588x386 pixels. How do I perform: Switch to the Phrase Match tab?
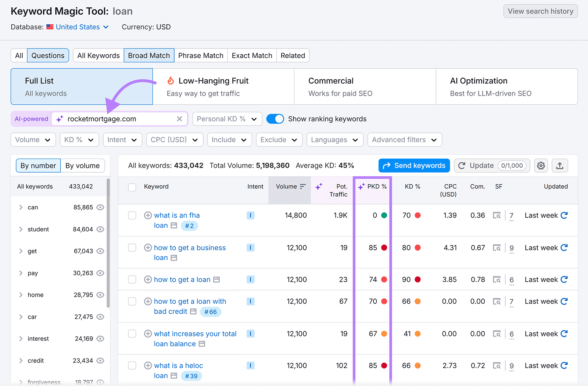(x=201, y=55)
